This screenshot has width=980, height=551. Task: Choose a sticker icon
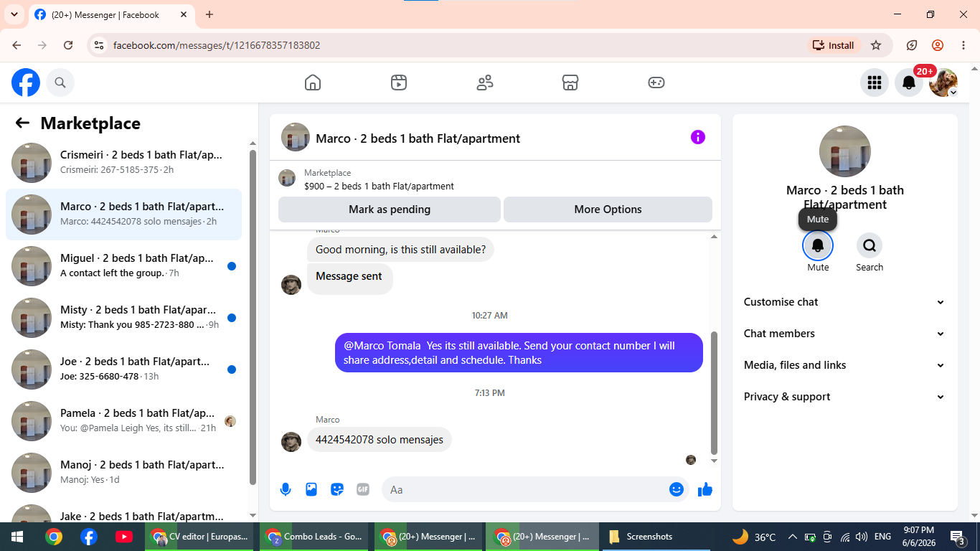(x=337, y=489)
